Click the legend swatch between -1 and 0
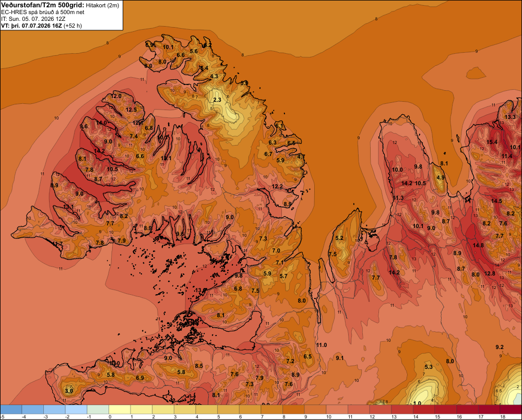Image resolution: width=522 pixels, height=420 pixels. (x=98, y=410)
